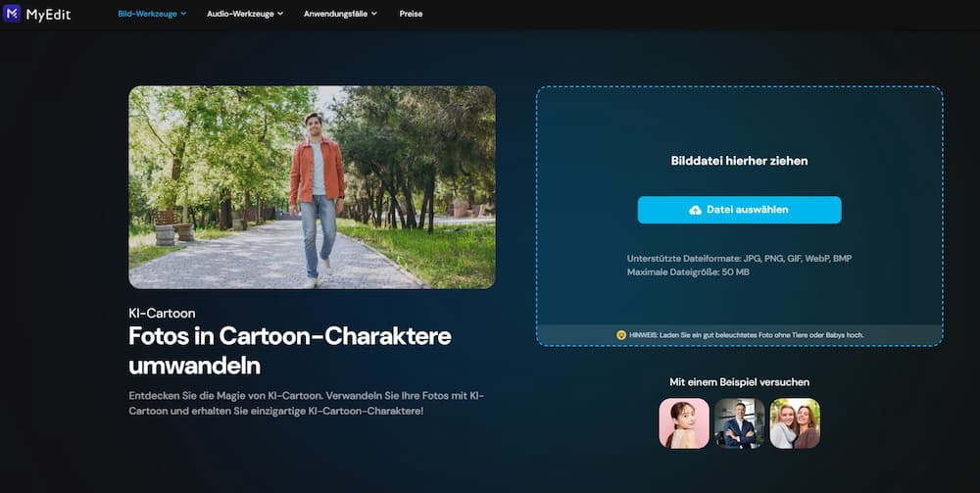
Task: Click the MyEdit brand name text
Action: (x=48, y=14)
